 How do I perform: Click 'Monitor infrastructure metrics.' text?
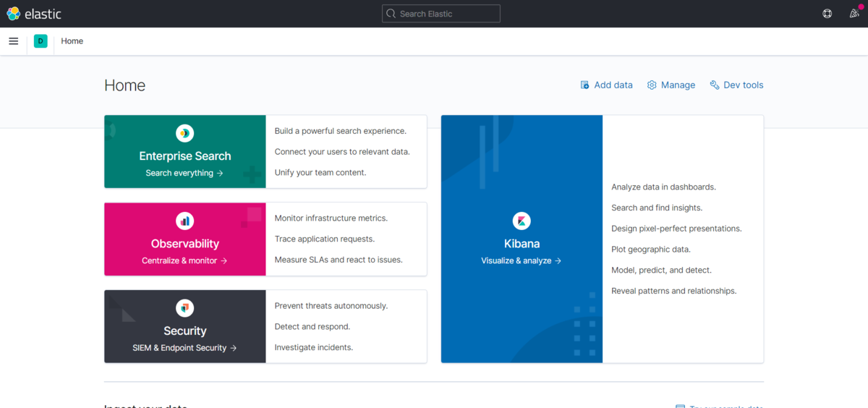pyautogui.click(x=331, y=218)
